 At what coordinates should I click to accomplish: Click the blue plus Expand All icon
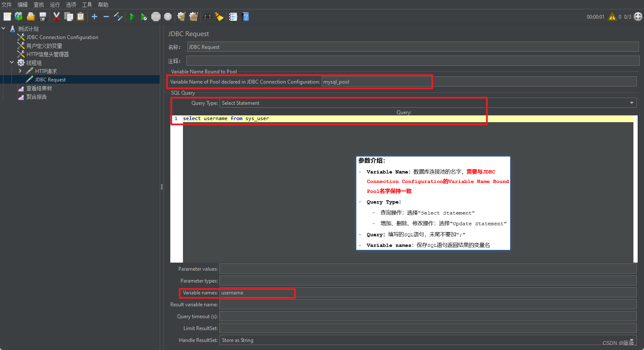click(x=94, y=17)
